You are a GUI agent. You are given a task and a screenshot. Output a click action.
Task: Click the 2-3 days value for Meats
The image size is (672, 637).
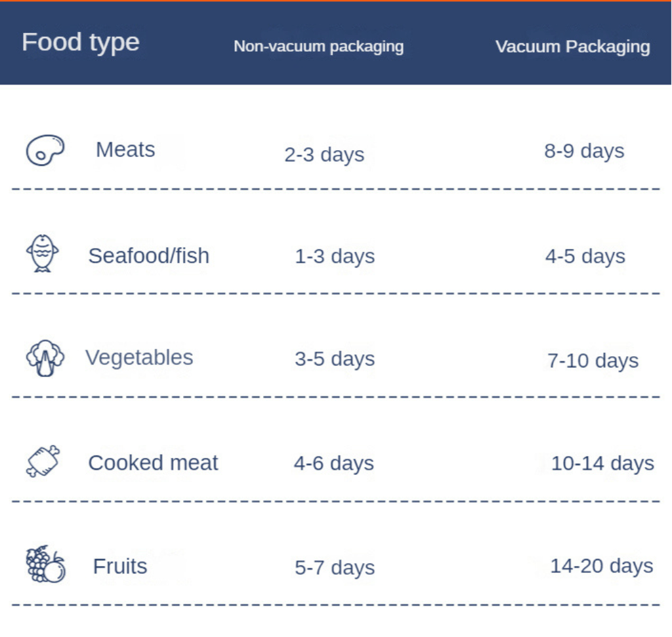[324, 155]
